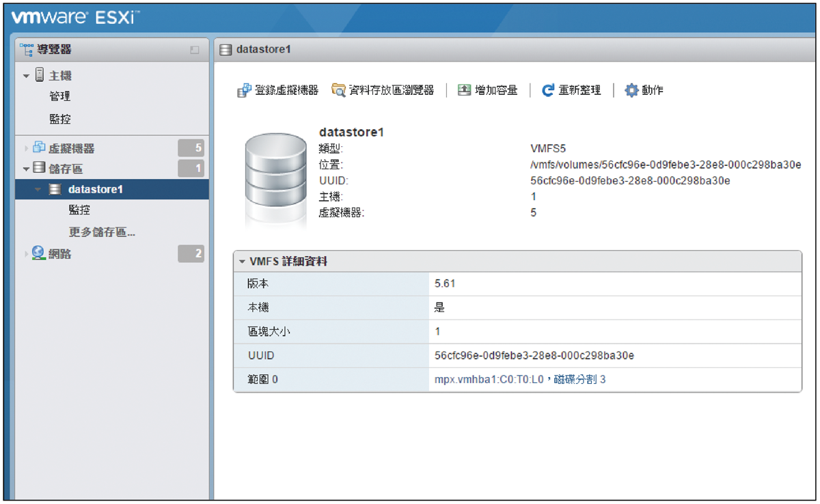This screenshot has height=504, width=820.
Task: Click the Navigator (導覽器) panel icon
Action: click(x=27, y=49)
